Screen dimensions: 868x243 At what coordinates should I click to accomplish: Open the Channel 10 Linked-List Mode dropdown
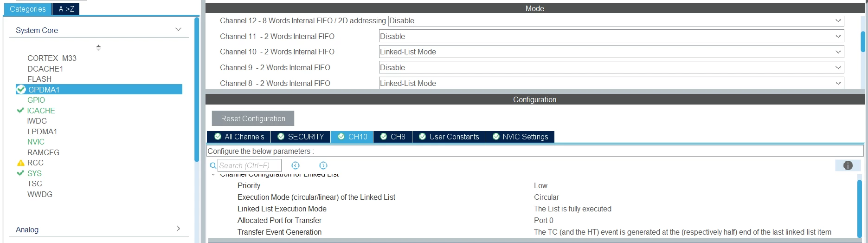point(611,52)
